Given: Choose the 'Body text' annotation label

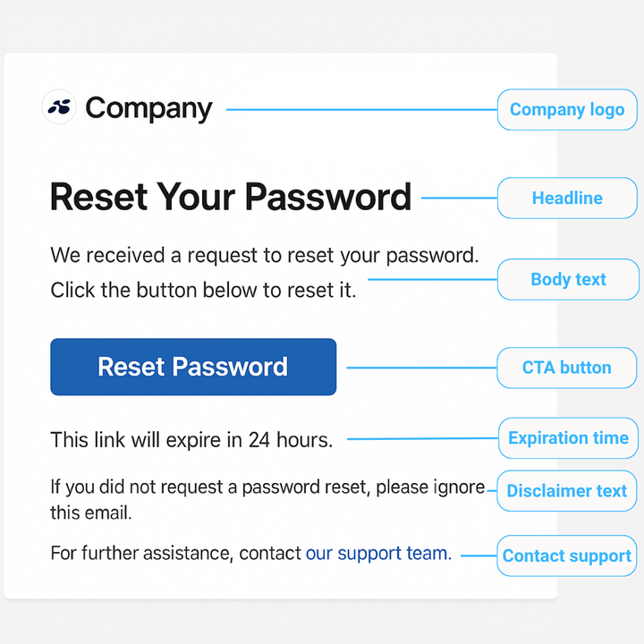Looking at the screenshot, I should pos(568,279).
